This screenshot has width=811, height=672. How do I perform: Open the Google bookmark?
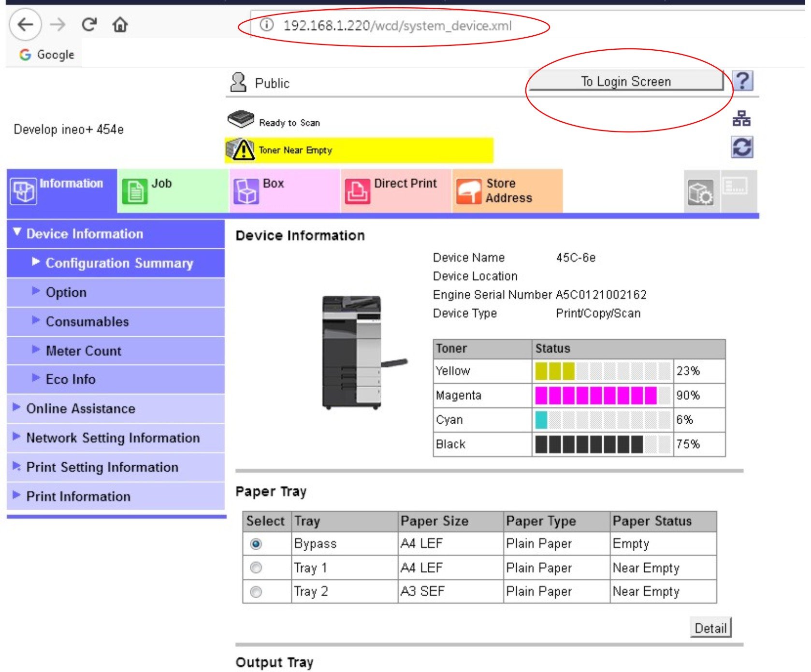[47, 55]
